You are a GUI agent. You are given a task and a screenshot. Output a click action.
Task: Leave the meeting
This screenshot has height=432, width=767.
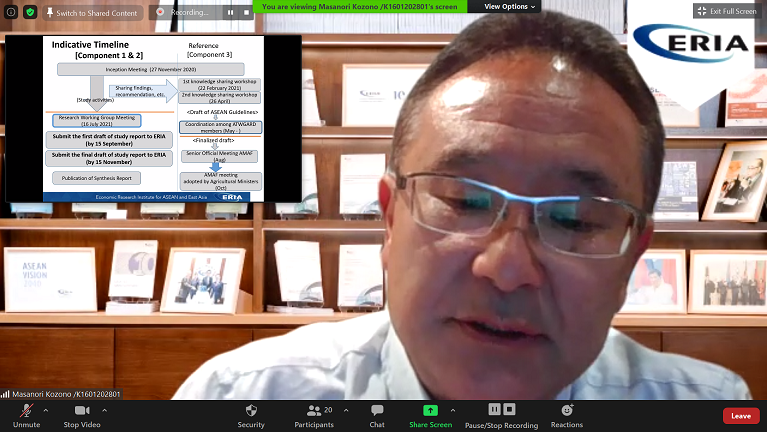[740, 415]
